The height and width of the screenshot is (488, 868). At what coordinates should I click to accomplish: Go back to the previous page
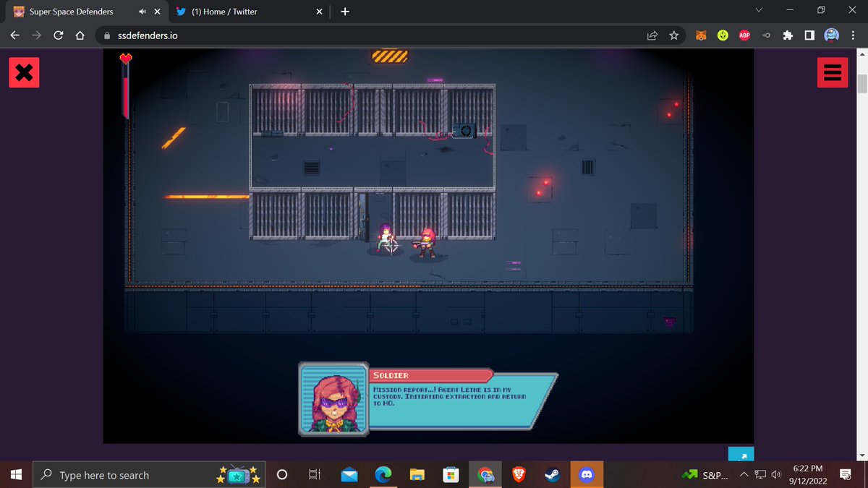14,35
